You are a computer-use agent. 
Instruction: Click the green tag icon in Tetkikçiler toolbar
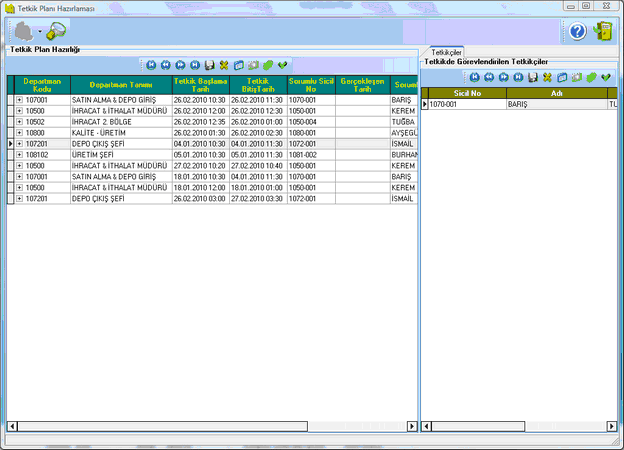point(591,77)
